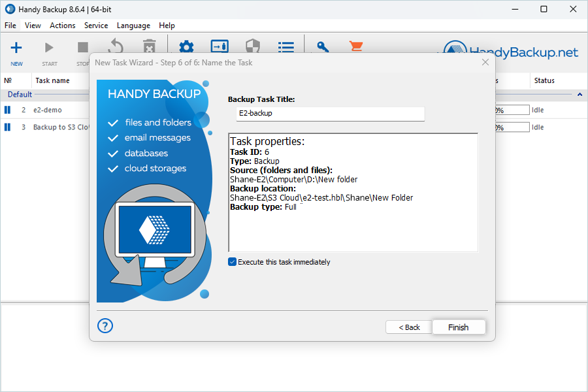Click the STOP square toolbar icon
This screenshot has height=392, width=588.
tap(82, 48)
